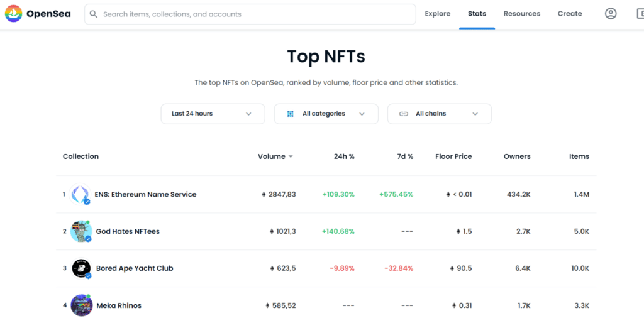Open the Create menu item

coord(570,14)
